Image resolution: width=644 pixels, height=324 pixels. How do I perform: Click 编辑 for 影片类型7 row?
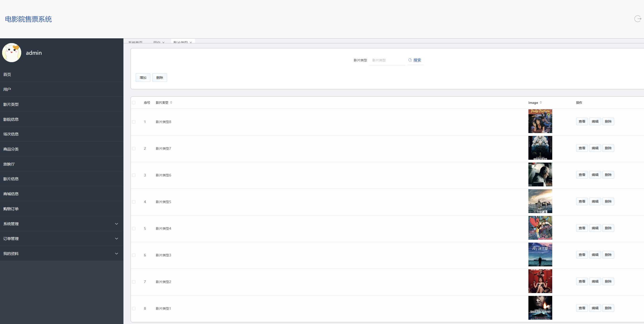tap(595, 148)
